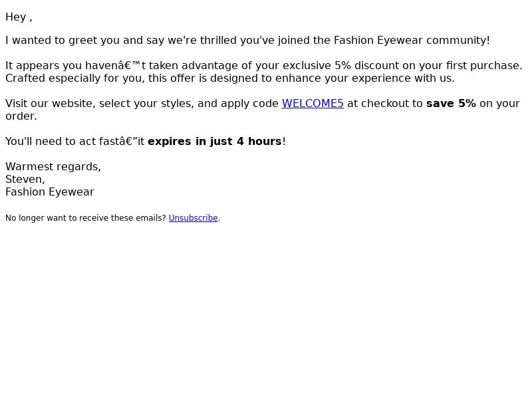Click 'at checkout to' text after code
Screen dimensions: 532x399
385,104
